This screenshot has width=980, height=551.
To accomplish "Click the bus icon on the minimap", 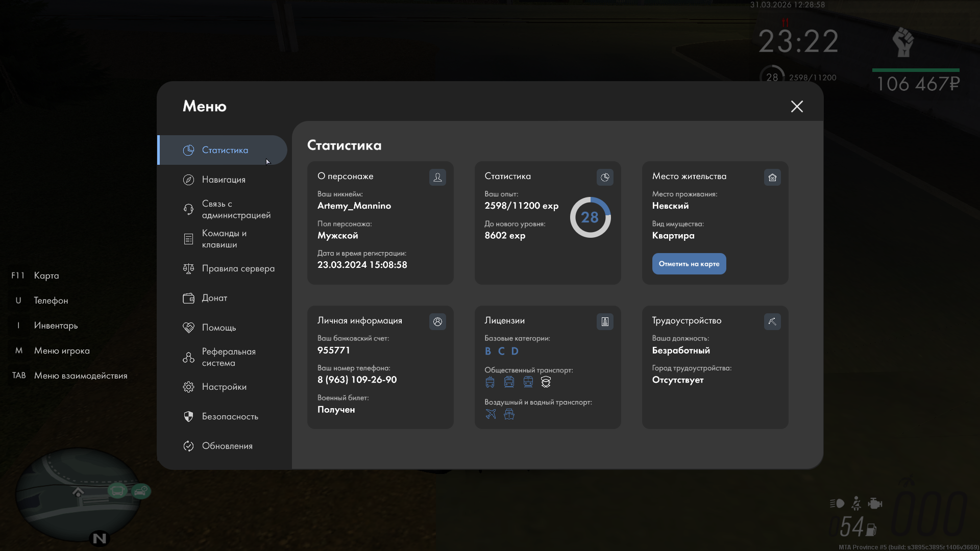I will pos(117,491).
